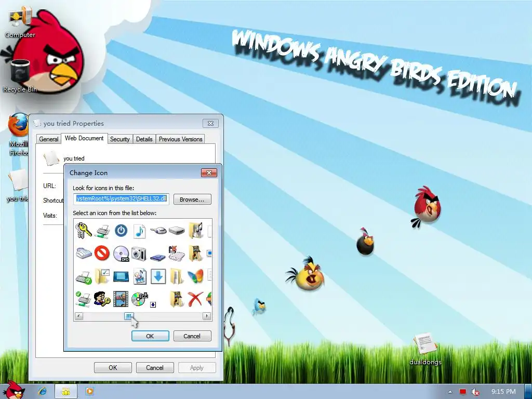This screenshot has height=399, width=532.
Task: Select the small blue arrow overlay icon
Action: tap(153, 304)
